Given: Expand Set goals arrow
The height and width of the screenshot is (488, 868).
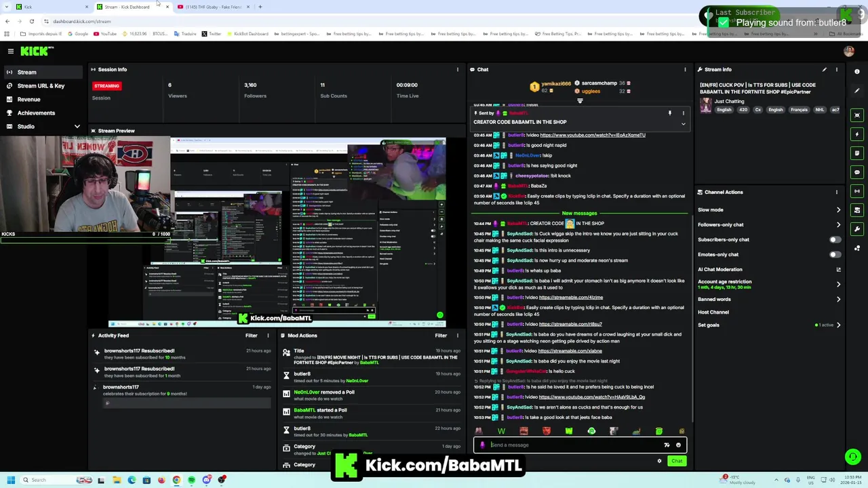Looking at the screenshot, I should pos(838,325).
